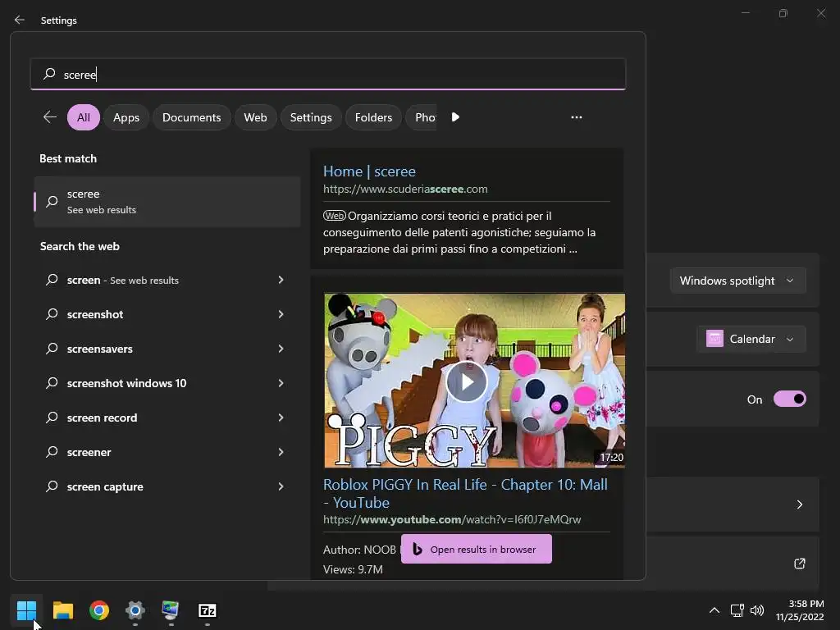
Task: Select the screensavers search suggestion
Action: point(99,349)
